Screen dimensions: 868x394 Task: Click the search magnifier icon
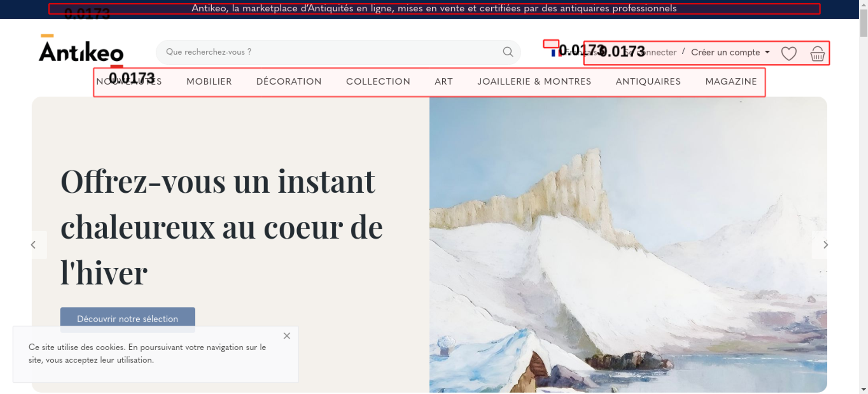pyautogui.click(x=508, y=52)
